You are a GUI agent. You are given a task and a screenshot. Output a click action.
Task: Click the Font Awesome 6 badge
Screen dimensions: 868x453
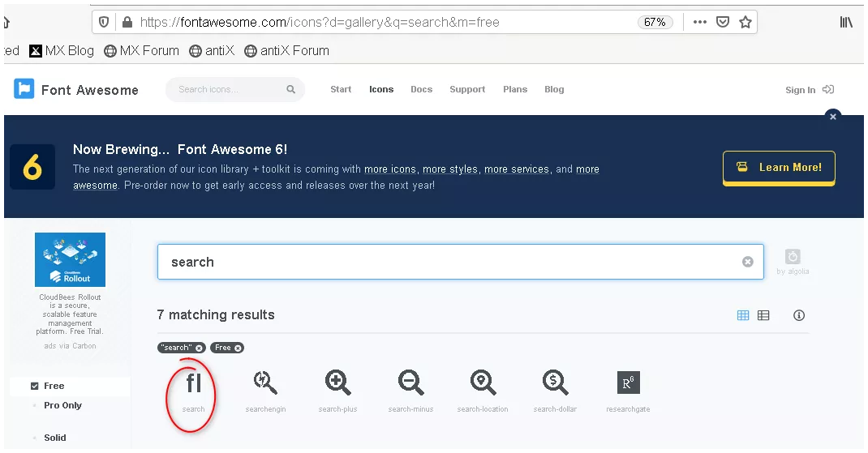point(32,167)
